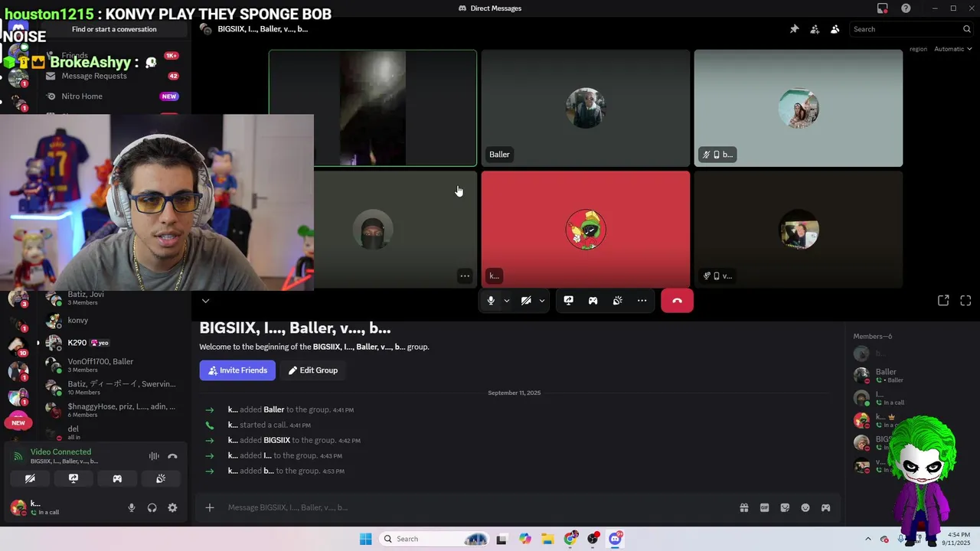This screenshot has height=551, width=980.
Task: Click the Edit Group button
Action: coord(312,370)
